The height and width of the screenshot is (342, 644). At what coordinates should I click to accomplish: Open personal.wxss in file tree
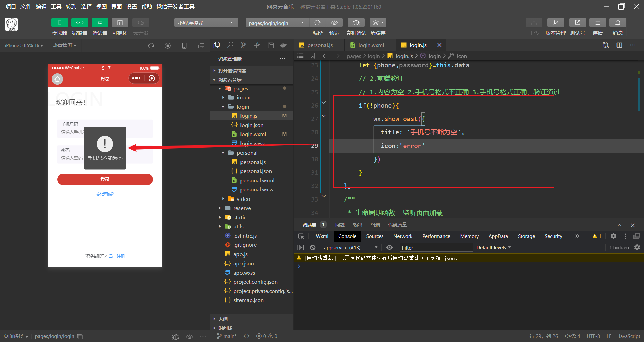[252, 189]
